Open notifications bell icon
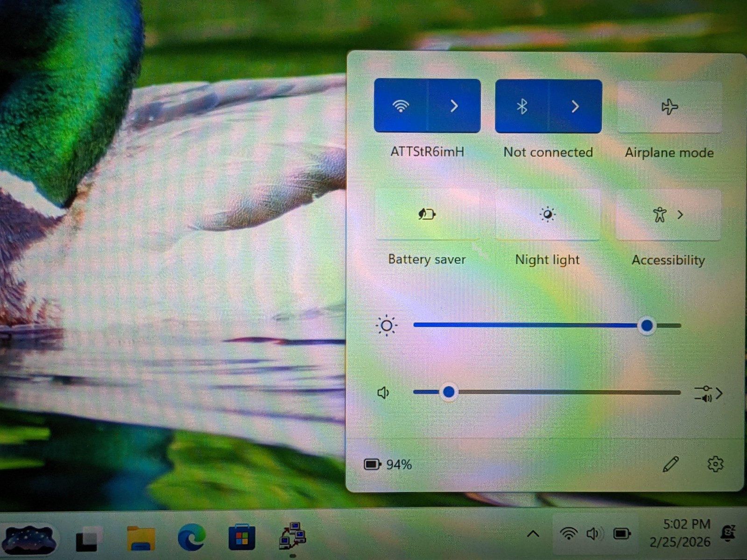Viewport: 747px width, 560px height. [x=728, y=533]
